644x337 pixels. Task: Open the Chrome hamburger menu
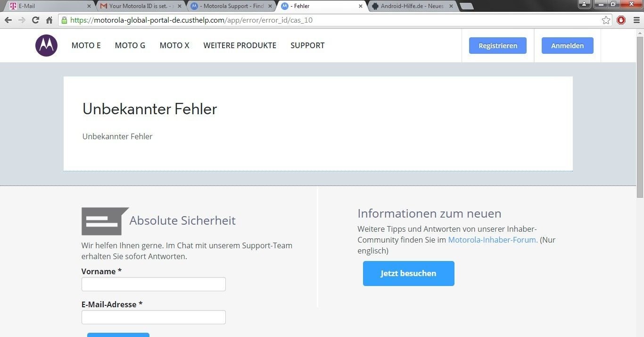tap(636, 20)
